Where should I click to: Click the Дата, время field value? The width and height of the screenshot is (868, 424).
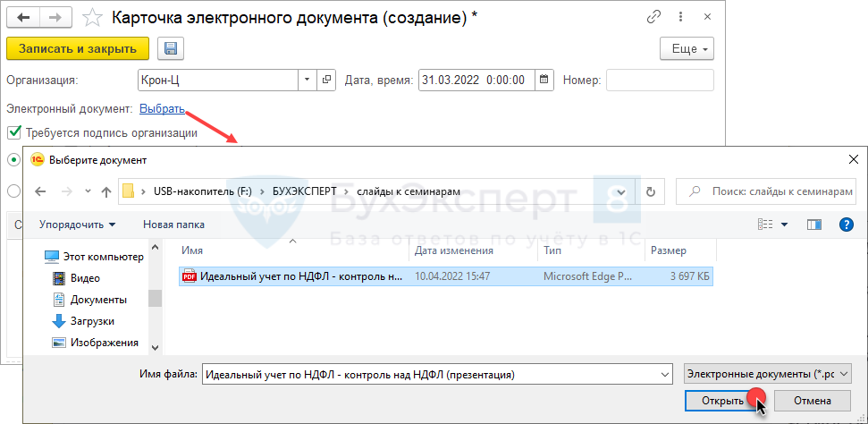tap(476, 80)
